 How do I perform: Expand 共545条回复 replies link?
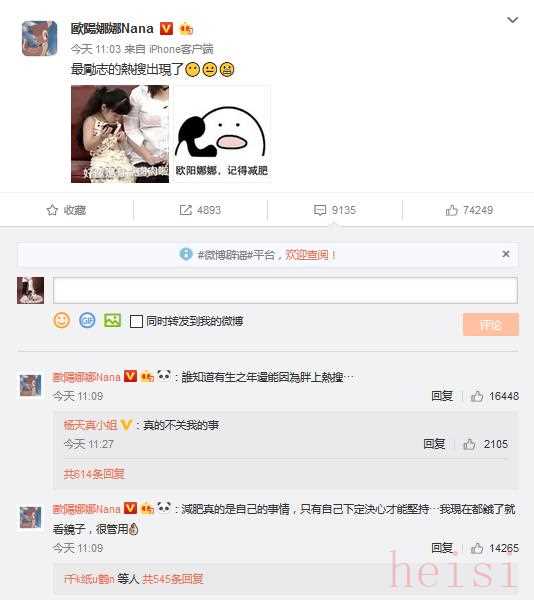173,579
